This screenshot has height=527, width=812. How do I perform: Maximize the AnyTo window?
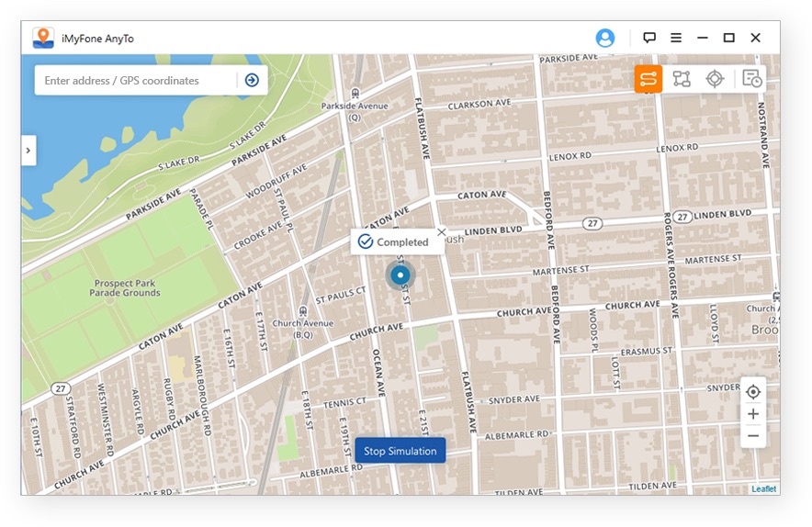click(728, 38)
